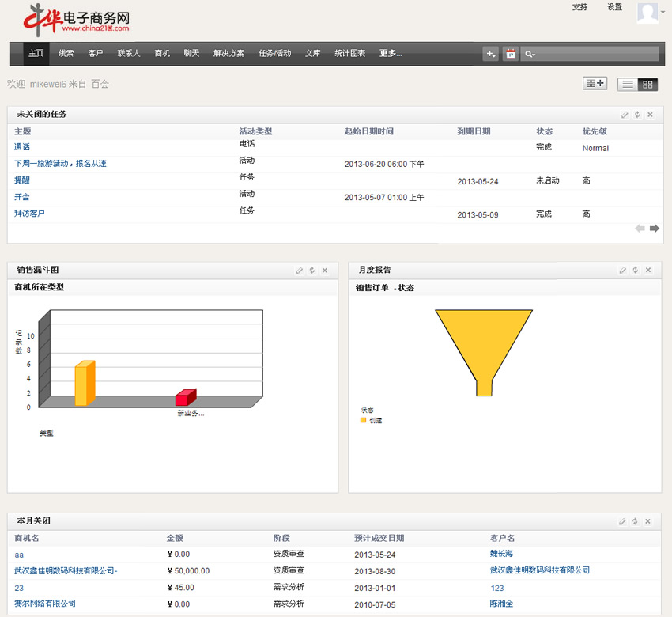This screenshot has width=672, height=617.
Task: Click the 赛尔网络有限公司 opportunity link
Action: click(x=45, y=604)
